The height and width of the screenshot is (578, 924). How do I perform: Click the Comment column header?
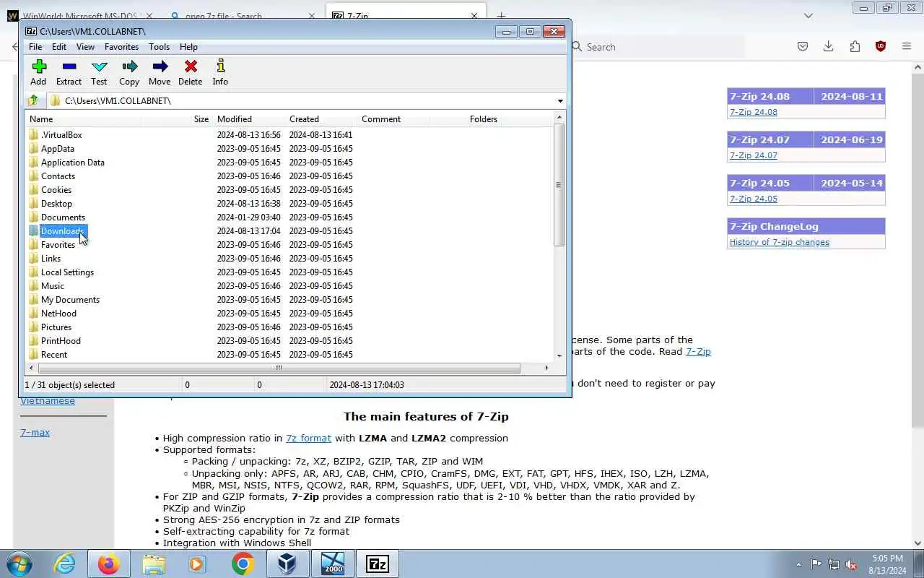394,119
